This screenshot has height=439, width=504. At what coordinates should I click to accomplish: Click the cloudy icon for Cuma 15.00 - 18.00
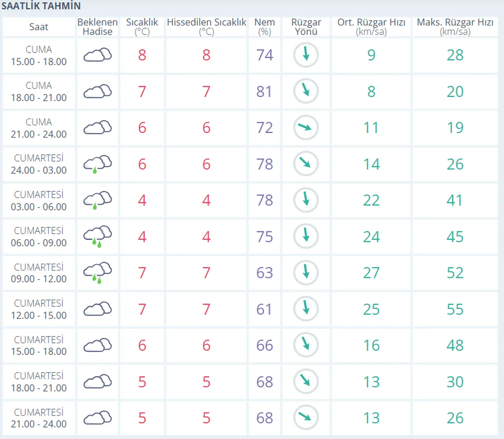[97, 55]
